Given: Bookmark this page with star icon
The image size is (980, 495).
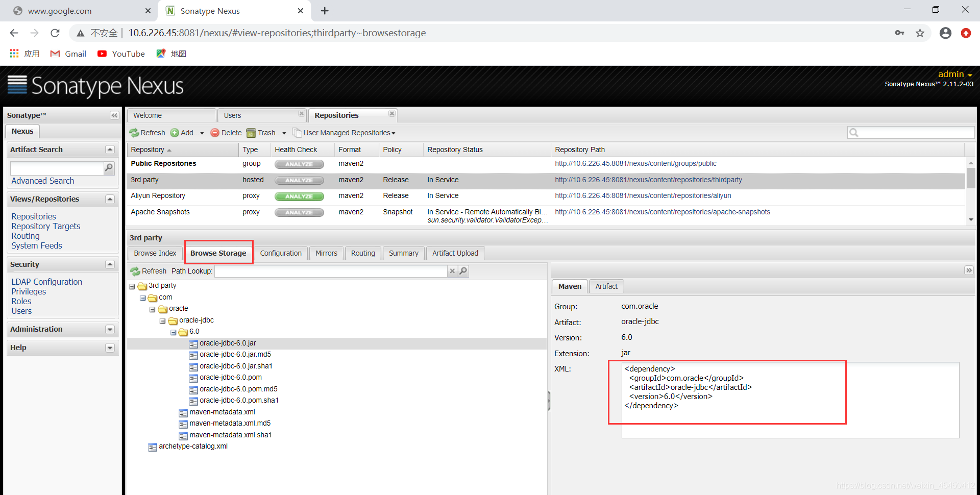Looking at the screenshot, I should click(x=920, y=33).
